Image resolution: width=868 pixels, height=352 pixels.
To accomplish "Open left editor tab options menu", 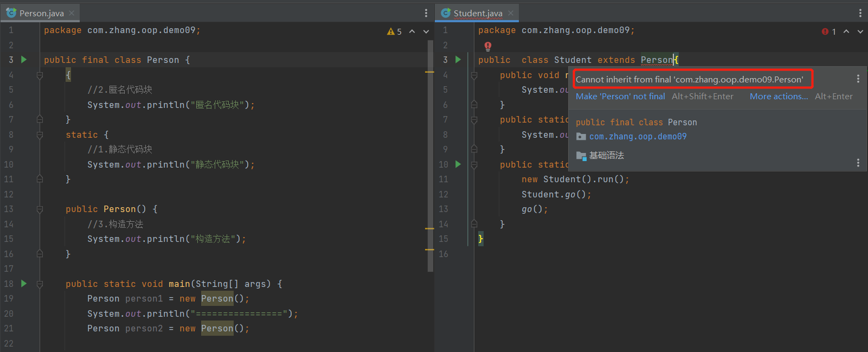I will point(426,13).
